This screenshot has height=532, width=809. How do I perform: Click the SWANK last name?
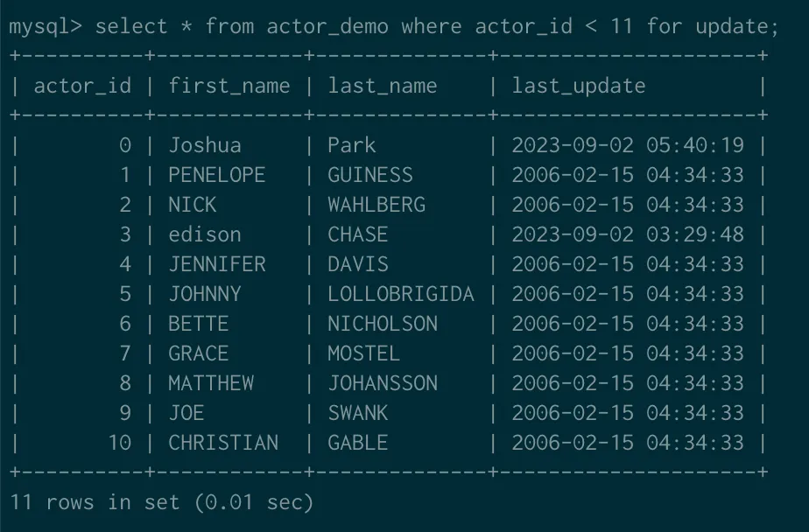[358, 413]
